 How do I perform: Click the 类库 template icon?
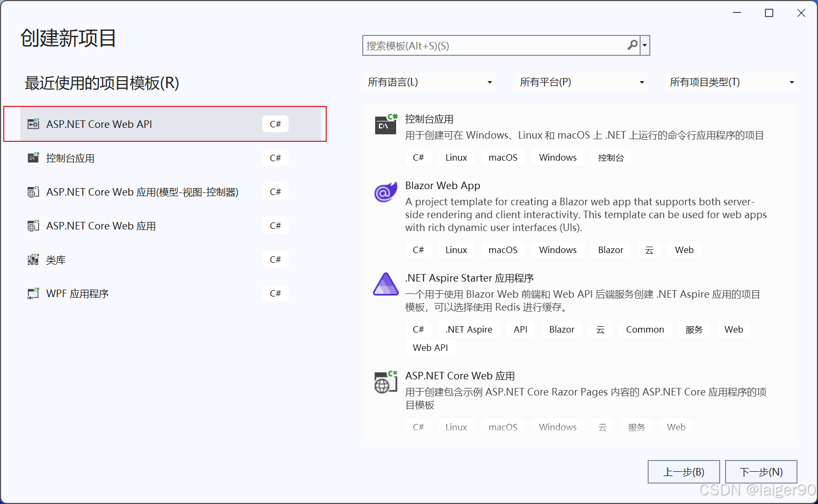33,259
